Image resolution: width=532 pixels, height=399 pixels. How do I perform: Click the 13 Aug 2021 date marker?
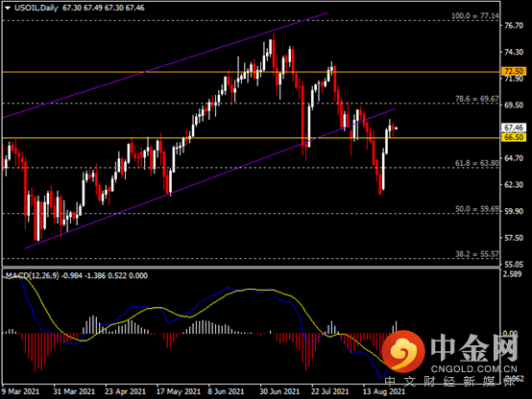point(384,391)
